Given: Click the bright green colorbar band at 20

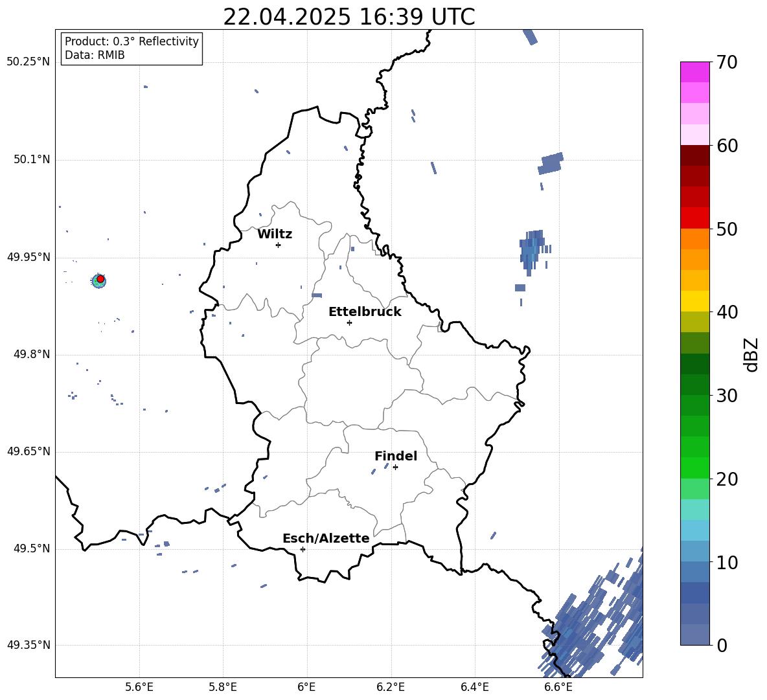Looking at the screenshot, I should [x=694, y=468].
